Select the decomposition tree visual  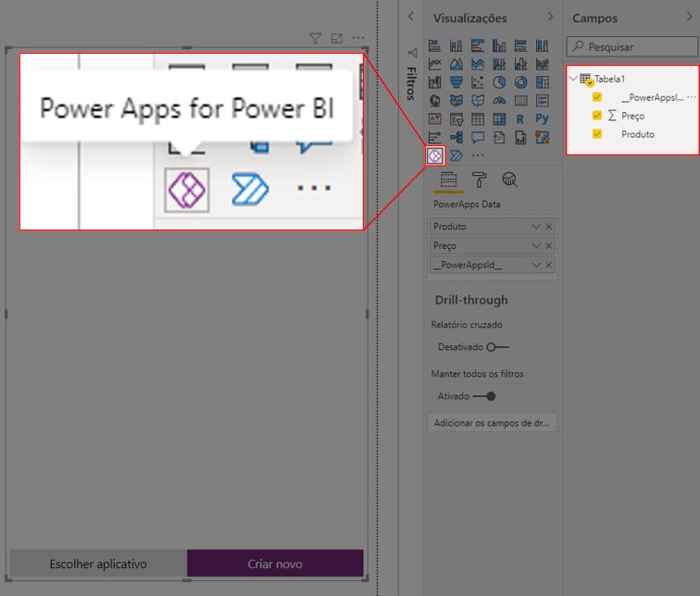tap(456, 137)
